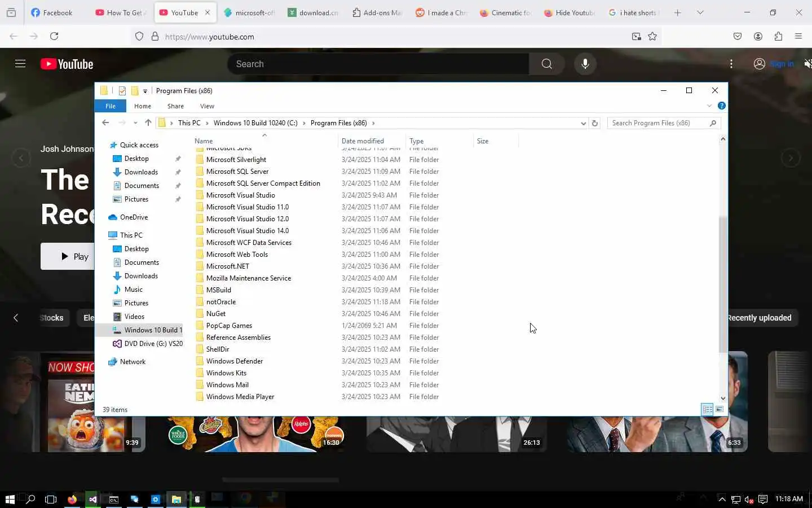
Task: Click the Search Program Files (x86) box
Action: pyautogui.click(x=664, y=123)
